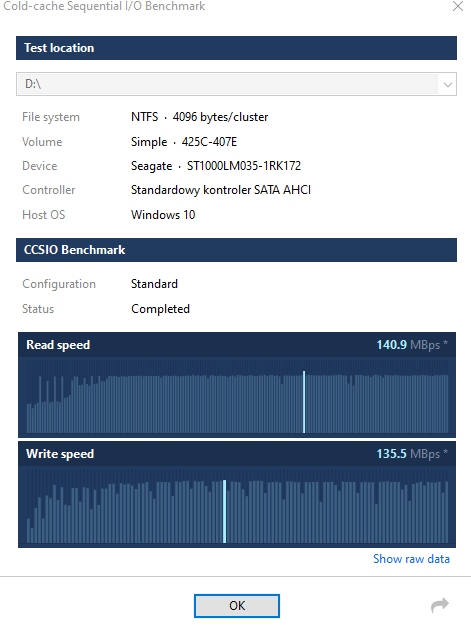Click the CCSIO Benchmark section header

coord(236,250)
